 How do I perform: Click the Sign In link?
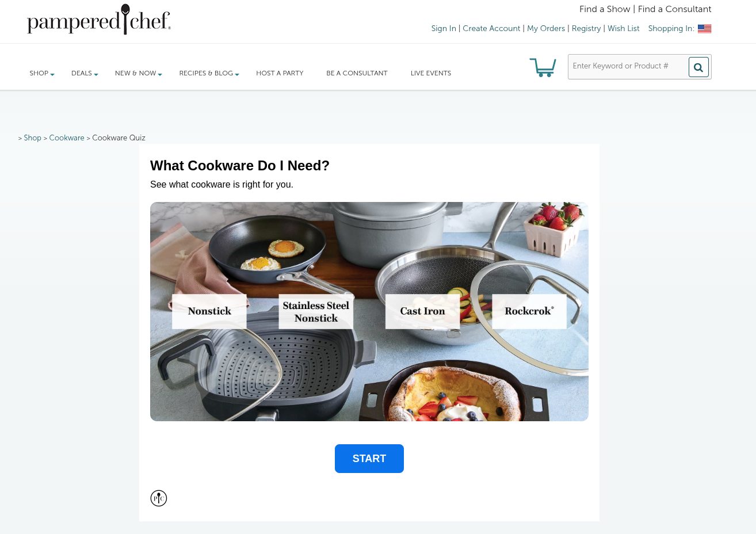444,28
